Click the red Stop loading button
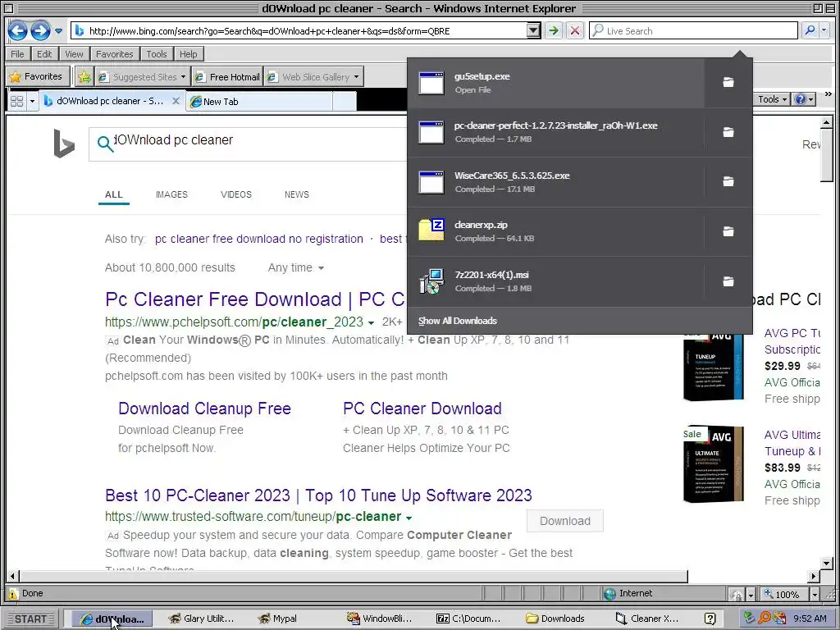 [x=574, y=30]
